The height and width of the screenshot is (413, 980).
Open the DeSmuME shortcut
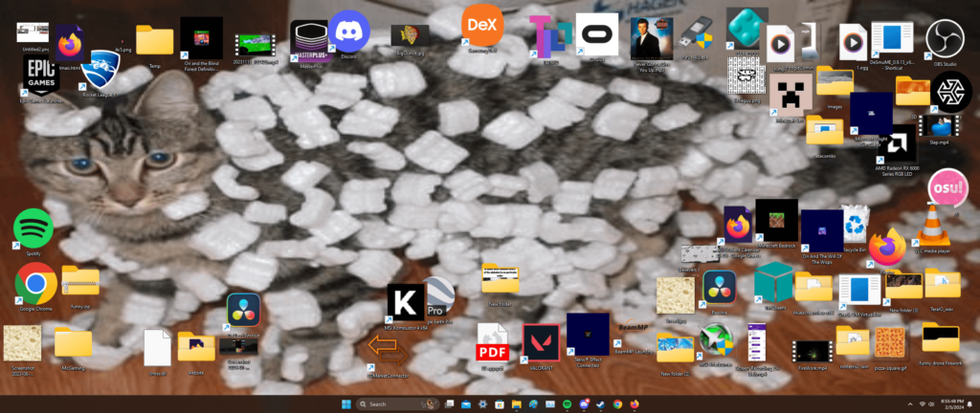(x=892, y=40)
